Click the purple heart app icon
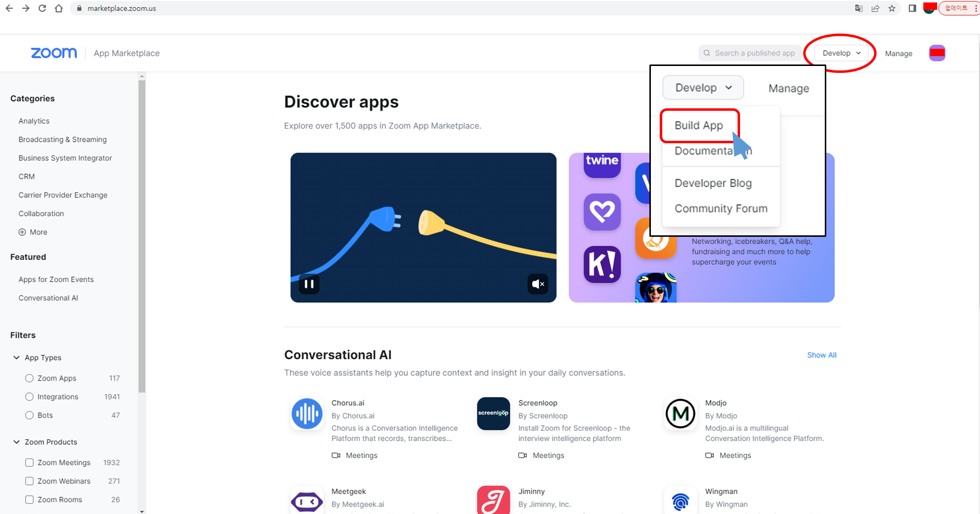980x514 pixels. click(x=602, y=212)
